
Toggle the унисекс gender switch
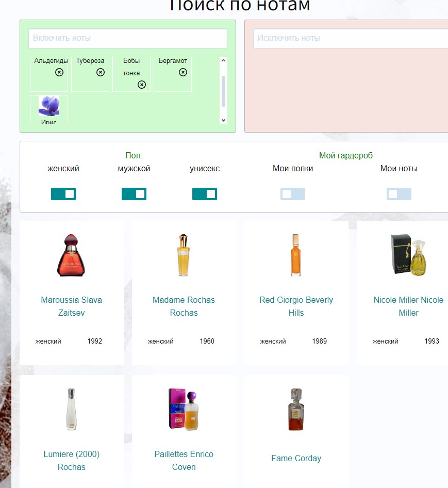205,194
